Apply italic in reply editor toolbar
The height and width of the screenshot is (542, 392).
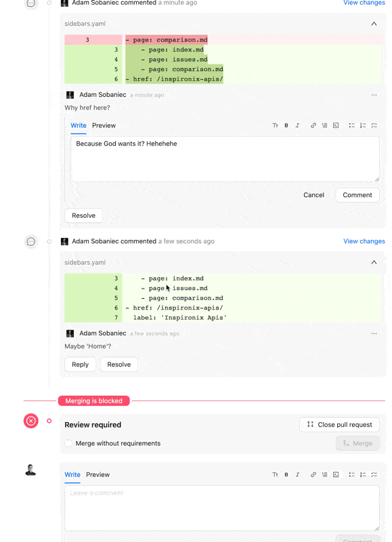[x=297, y=125]
